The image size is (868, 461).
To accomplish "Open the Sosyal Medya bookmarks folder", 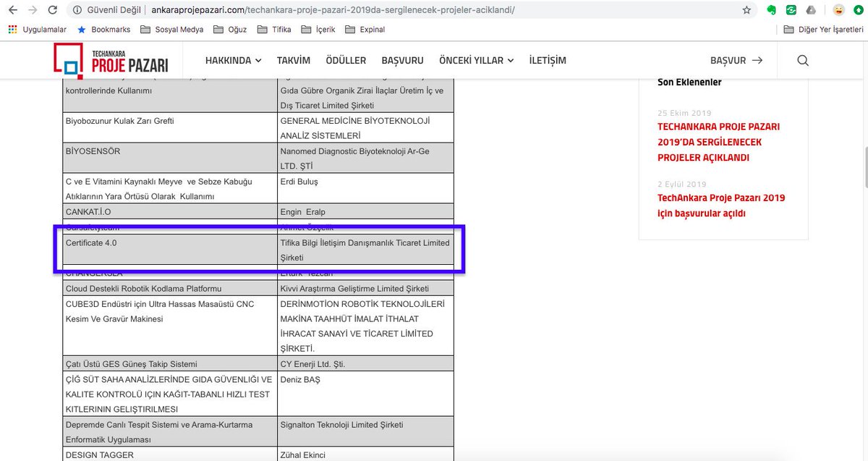I will (x=172, y=30).
